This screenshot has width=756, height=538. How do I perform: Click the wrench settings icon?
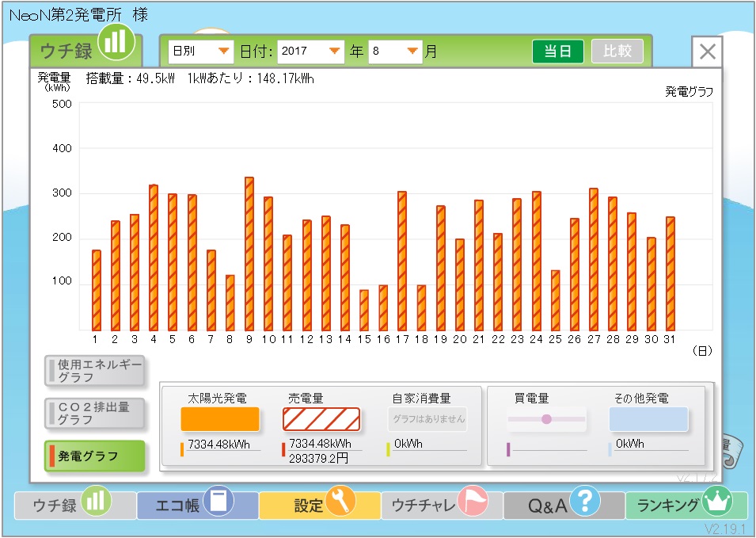[340, 501]
